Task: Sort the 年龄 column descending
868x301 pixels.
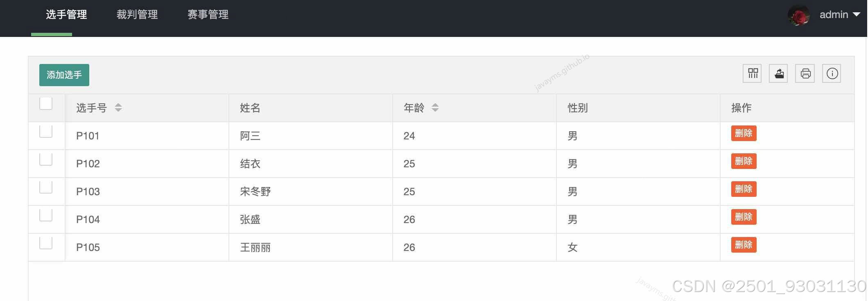Action: 435,110
